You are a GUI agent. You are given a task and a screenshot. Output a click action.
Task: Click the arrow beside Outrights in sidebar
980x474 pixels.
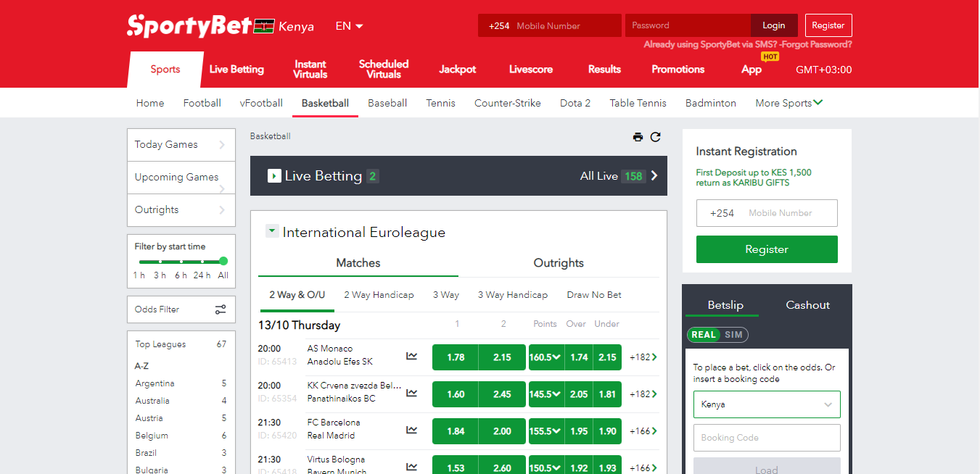pos(222,210)
